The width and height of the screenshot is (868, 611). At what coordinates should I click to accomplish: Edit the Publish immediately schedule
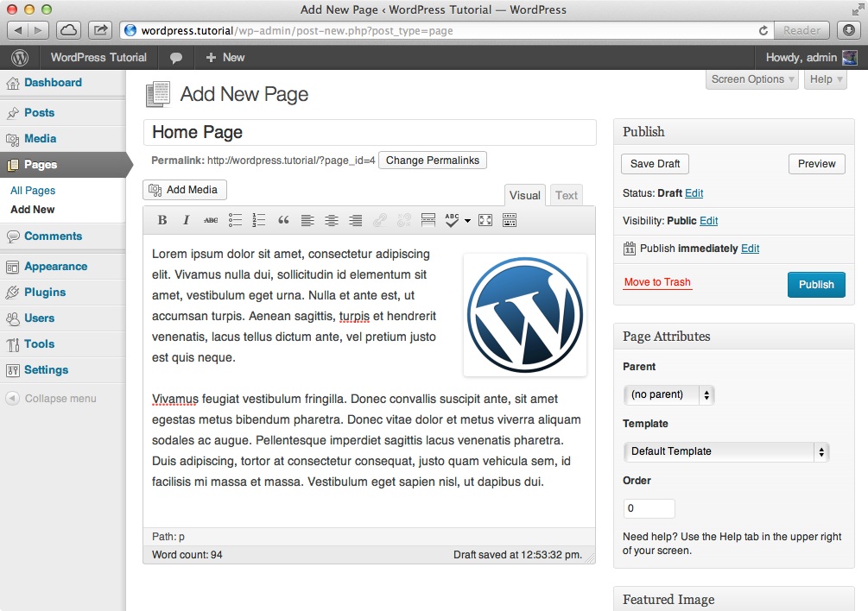(x=750, y=249)
